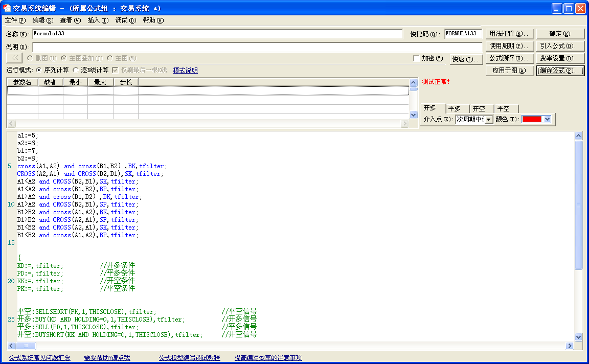Click the 开空:BUYSHORT code line

pyautogui.click(x=137, y=334)
